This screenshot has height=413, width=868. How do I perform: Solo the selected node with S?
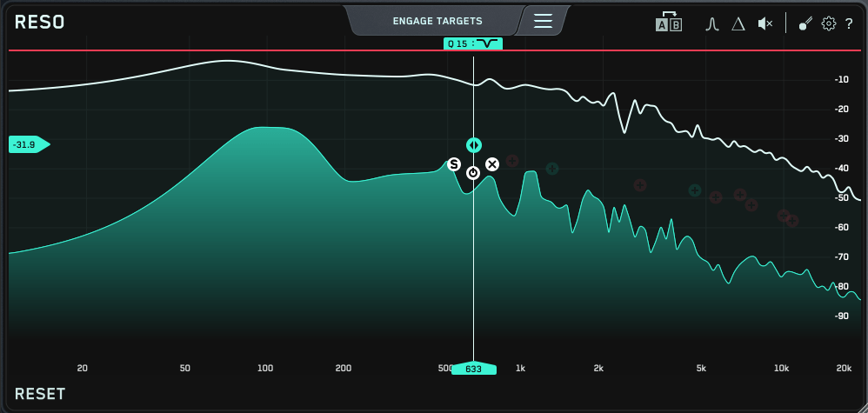(x=453, y=164)
